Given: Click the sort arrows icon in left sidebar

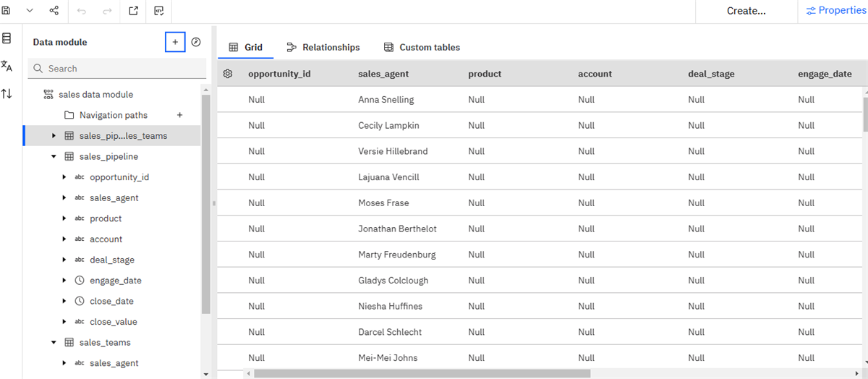Looking at the screenshot, I should 7,94.
